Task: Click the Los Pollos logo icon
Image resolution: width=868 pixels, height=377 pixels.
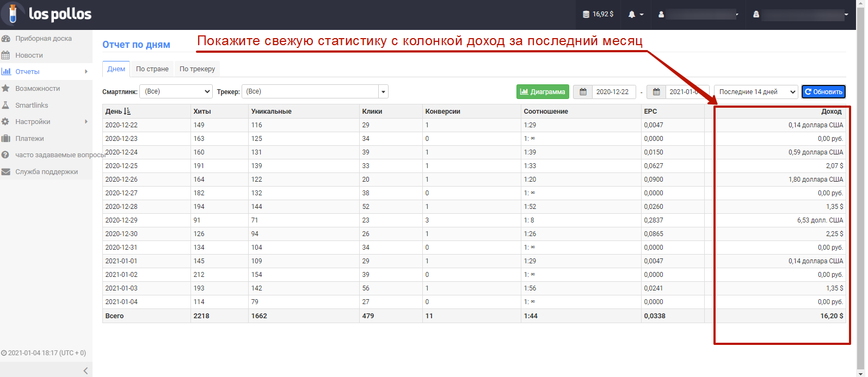Action: pyautogui.click(x=13, y=14)
